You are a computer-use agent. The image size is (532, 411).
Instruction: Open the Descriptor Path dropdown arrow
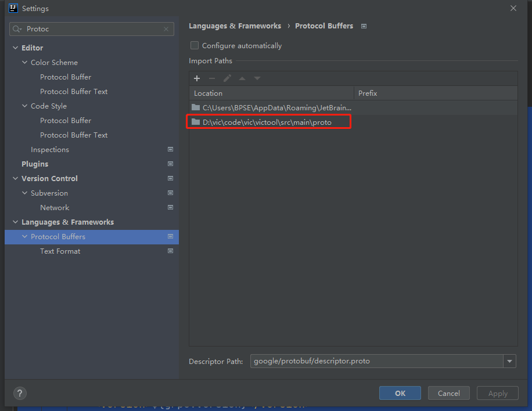(509, 361)
